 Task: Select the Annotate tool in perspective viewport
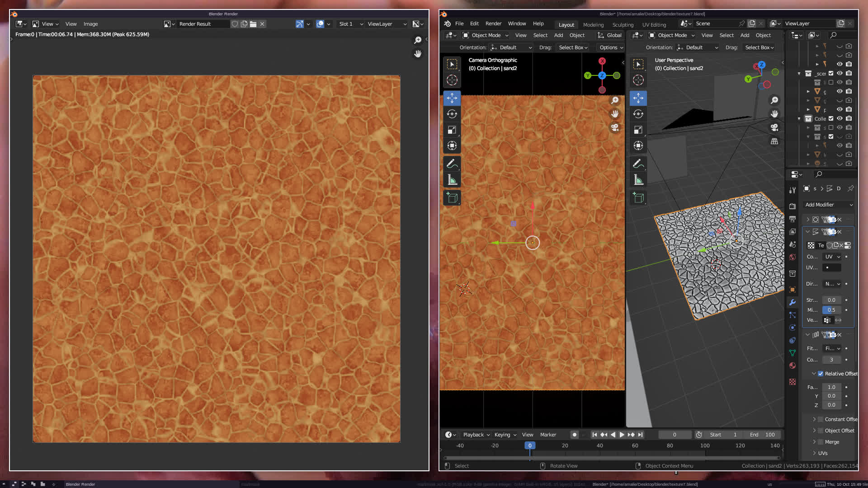(638, 164)
